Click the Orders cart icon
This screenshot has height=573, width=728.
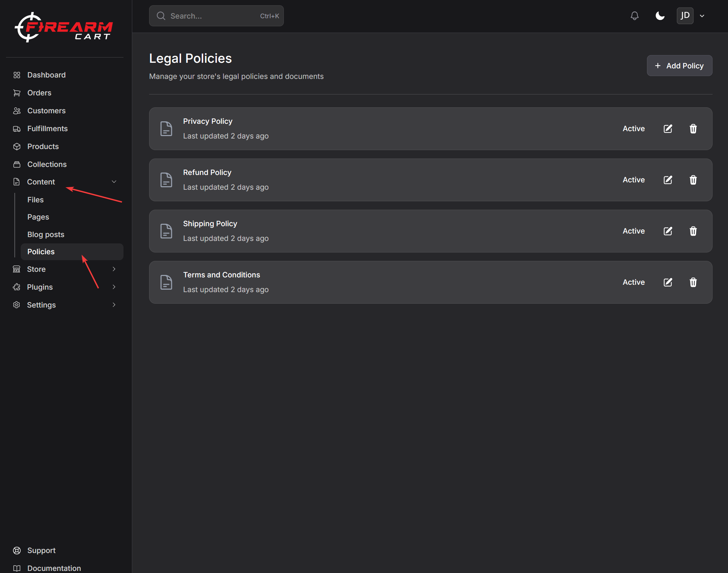click(17, 93)
